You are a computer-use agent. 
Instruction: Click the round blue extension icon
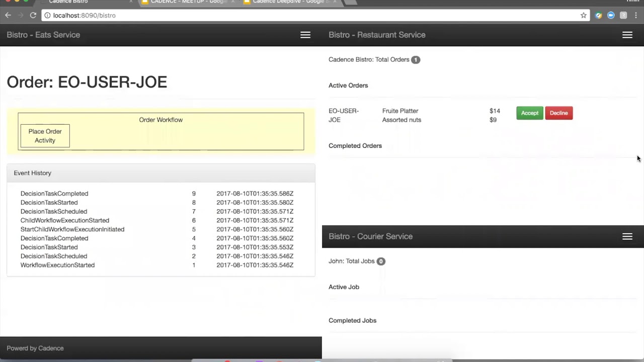611,15
